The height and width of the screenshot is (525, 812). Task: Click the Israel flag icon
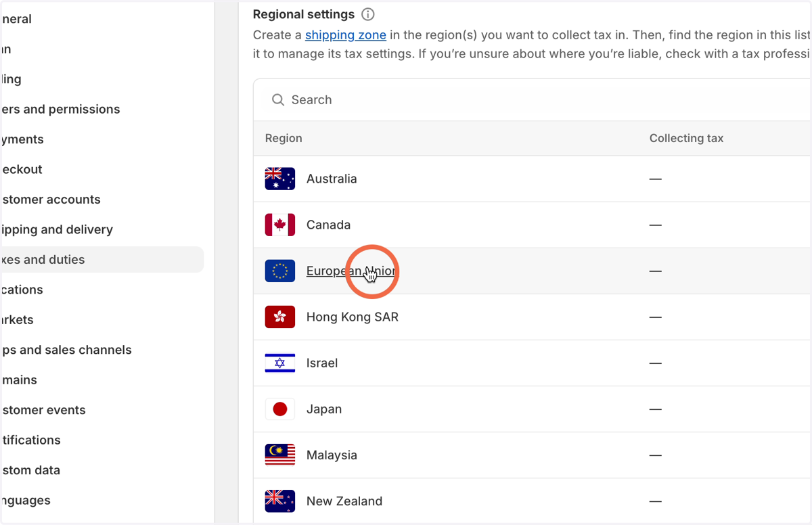click(280, 363)
